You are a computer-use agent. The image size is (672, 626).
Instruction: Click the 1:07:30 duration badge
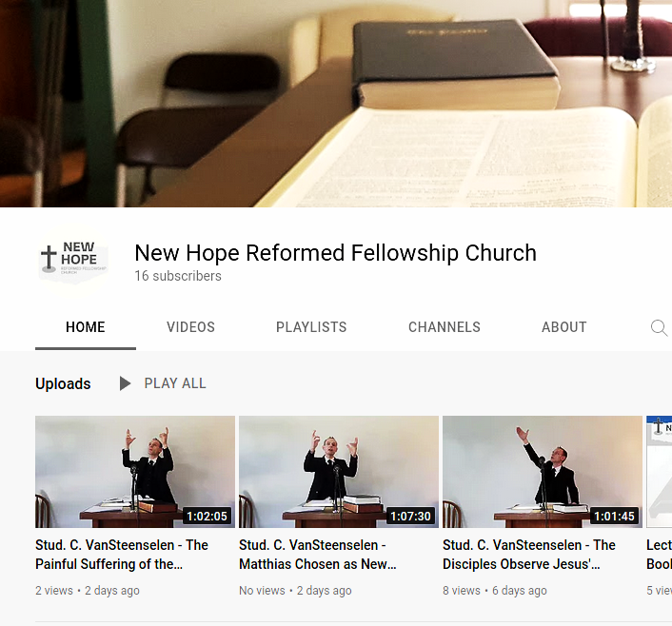(x=410, y=516)
